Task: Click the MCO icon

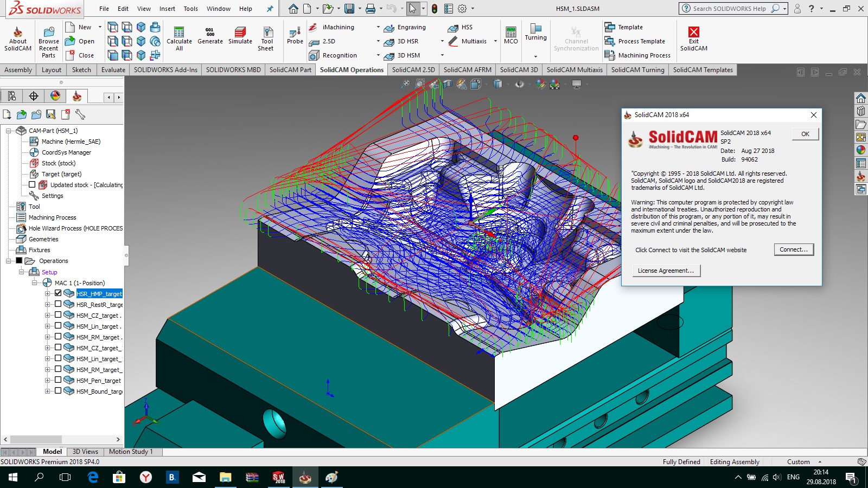Action: click(x=510, y=36)
